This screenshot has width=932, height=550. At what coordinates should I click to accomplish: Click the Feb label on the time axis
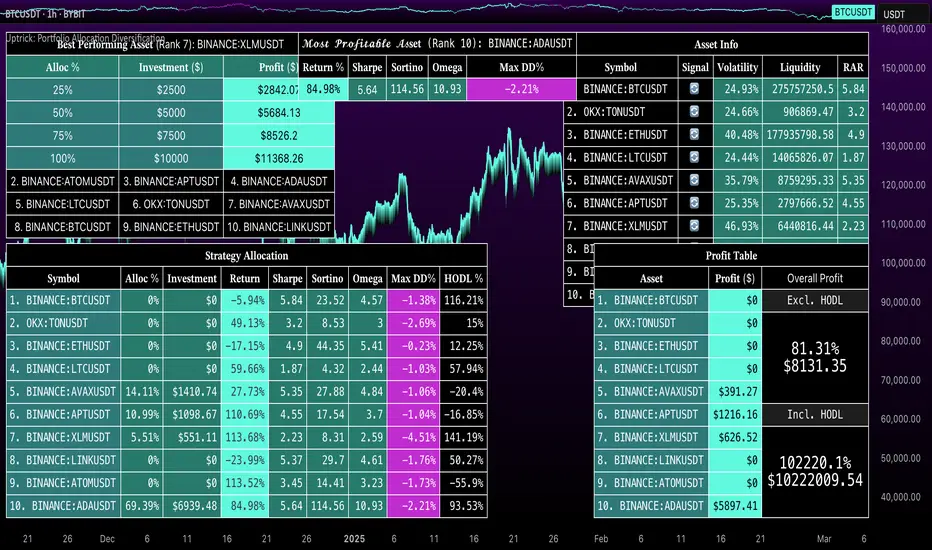click(601, 539)
